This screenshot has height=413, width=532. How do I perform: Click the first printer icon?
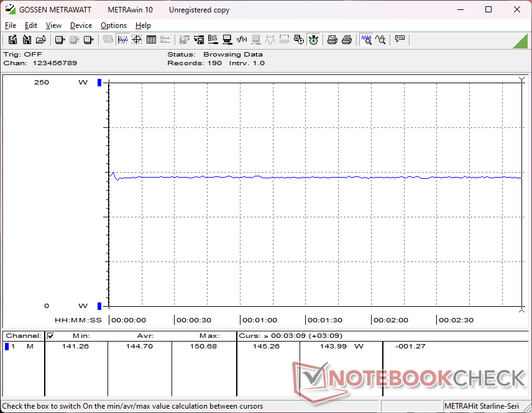[332, 40]
